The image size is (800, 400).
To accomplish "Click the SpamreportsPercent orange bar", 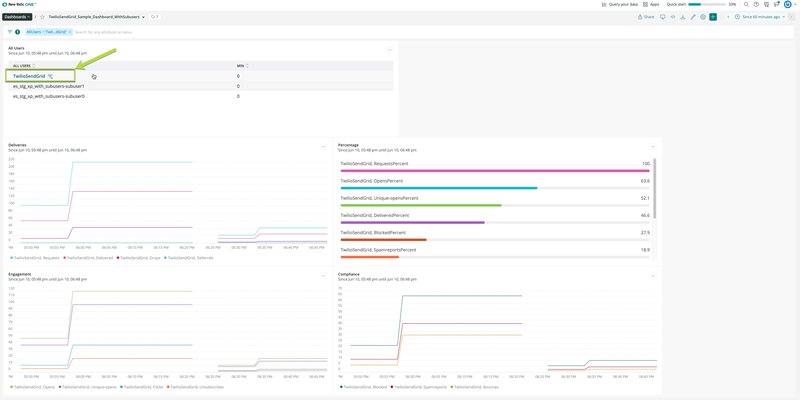I will 369,257.
